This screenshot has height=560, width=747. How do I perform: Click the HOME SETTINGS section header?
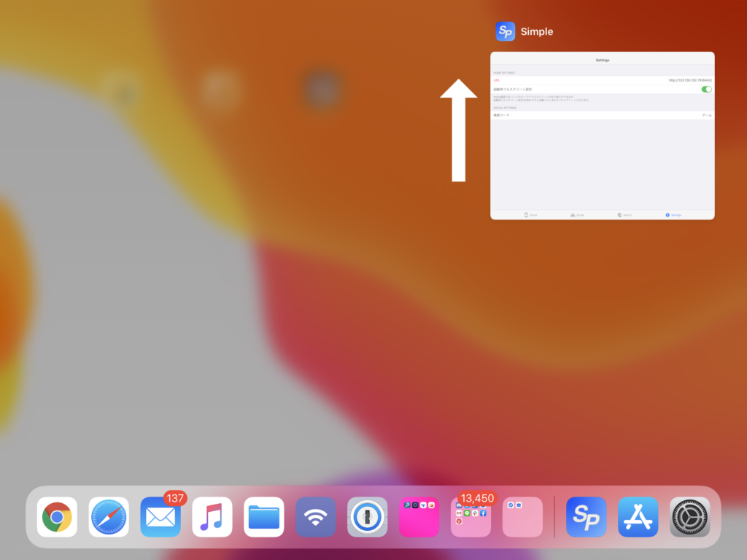click(x=504, y=73)
